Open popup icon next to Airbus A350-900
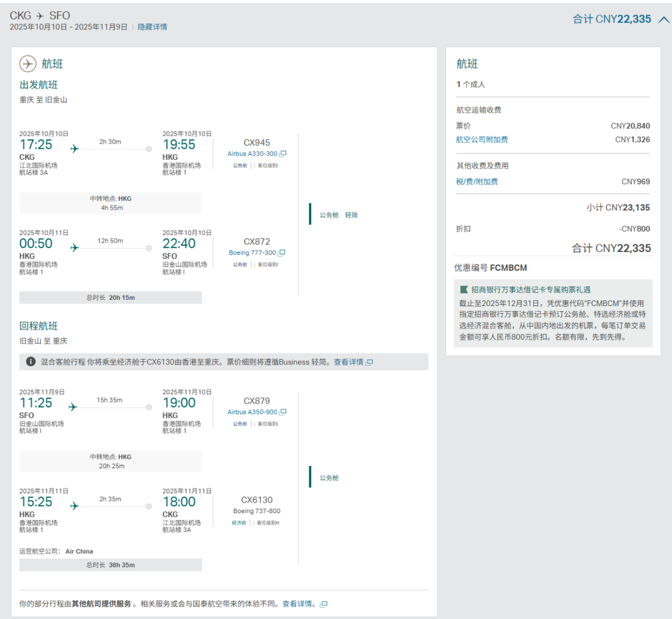The height and width of the screenshot is (619, 672). (282, 412)
